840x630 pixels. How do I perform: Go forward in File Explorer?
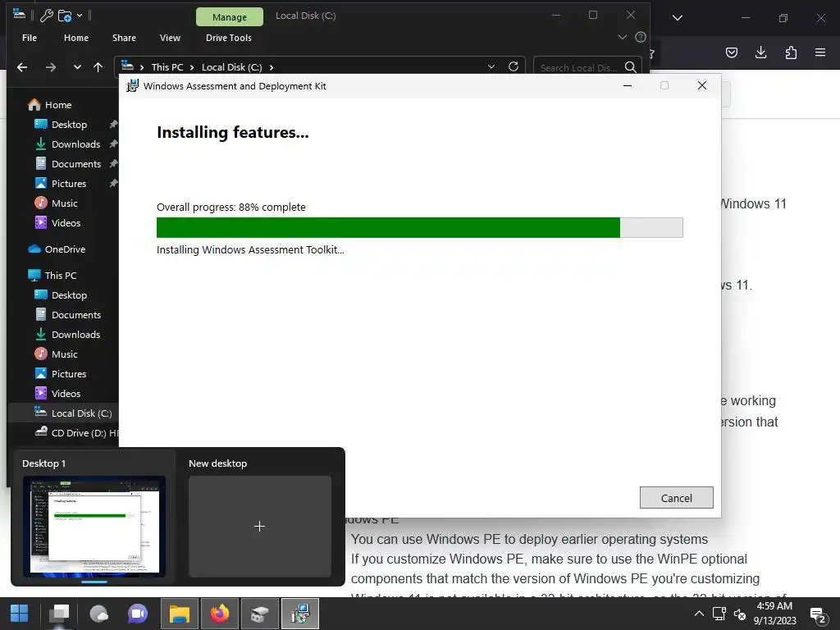click(x=50, y=67)
